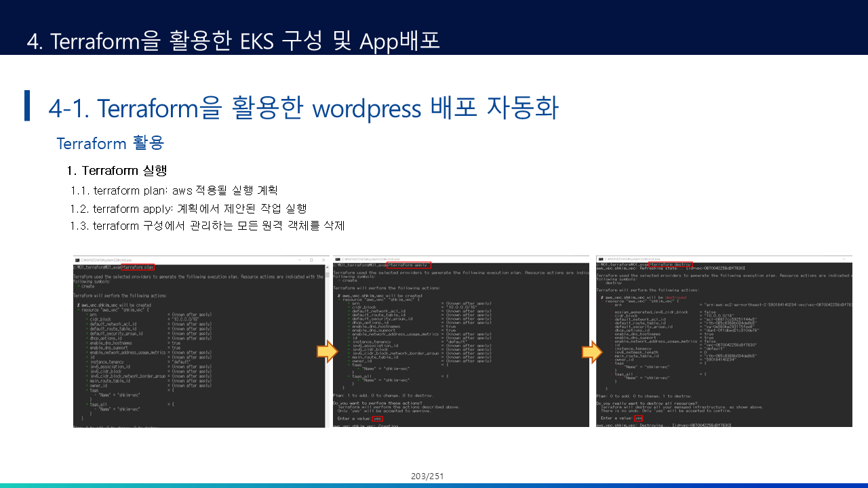Viewport: 868px width, 488px height.
Task: Click 'Enter a value:' in the terraform apply terminal
Action: click(x=354, y=419)
